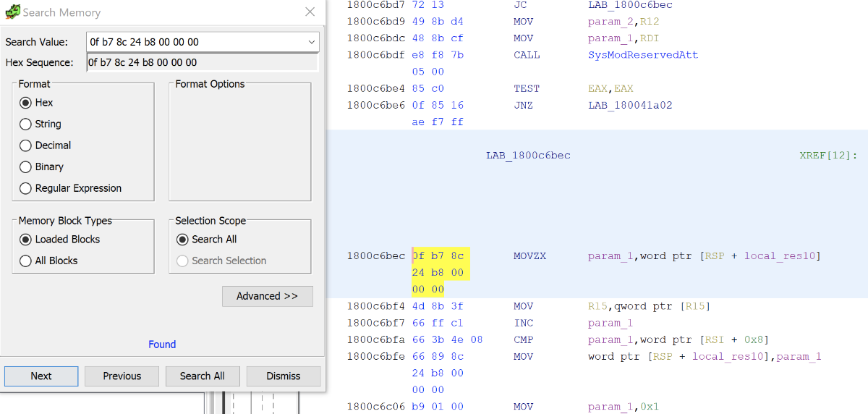The image size is (868, 414).
Task: Click the Found status text
Action: 162,345
